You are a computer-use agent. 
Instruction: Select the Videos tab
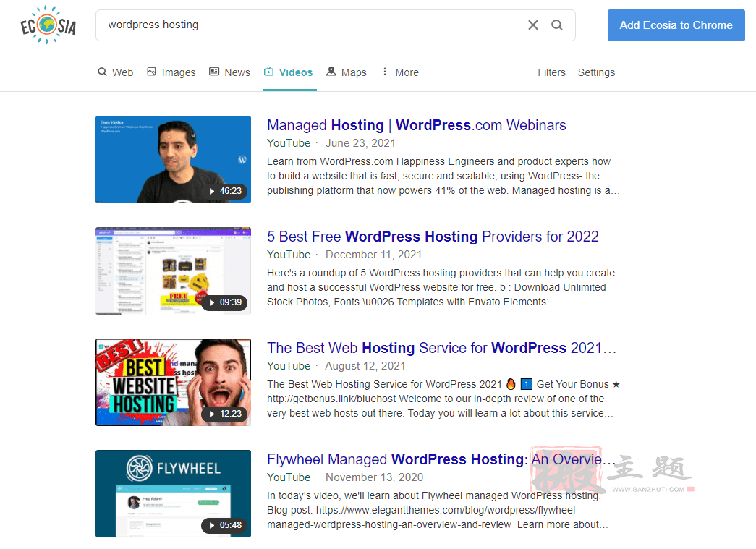[x=289, y=72]
